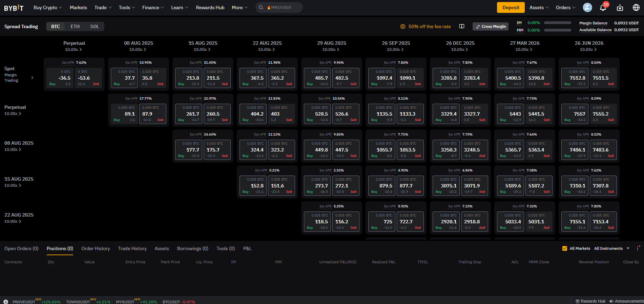The height and width of the screenshot is (304, 644).
Task: Click the user profile avatar
Action: 587,7
